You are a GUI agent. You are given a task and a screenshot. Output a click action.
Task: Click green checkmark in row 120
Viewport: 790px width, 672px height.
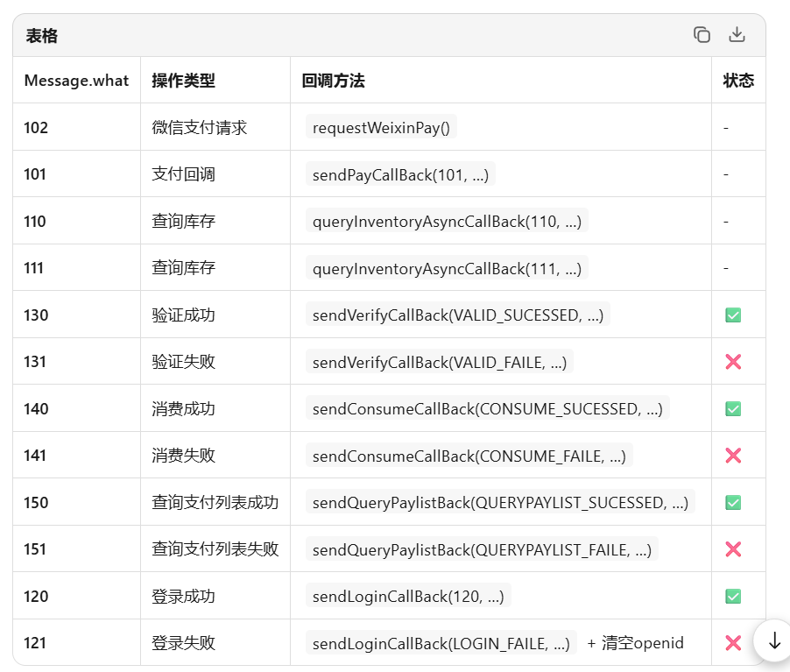[733, 597]
